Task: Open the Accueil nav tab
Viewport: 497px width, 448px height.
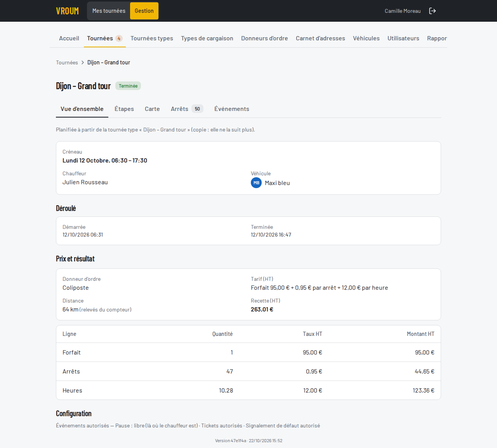Action: [69, 38]
